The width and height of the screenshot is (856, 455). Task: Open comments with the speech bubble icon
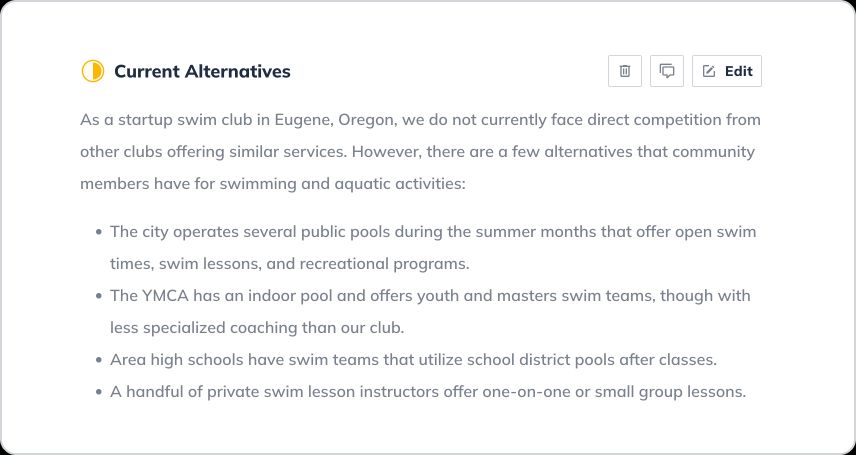(x=667, y=71)
